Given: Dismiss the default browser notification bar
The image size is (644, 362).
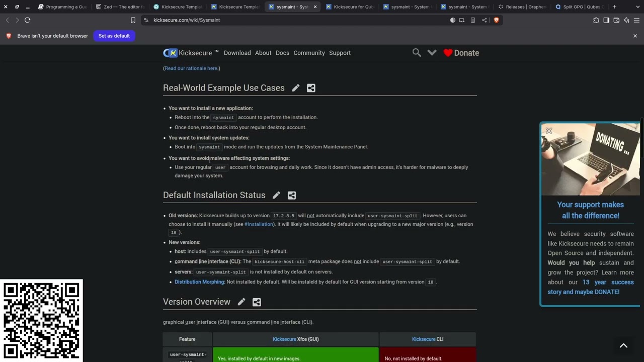Looking at the screenshot, I should 635,36.
